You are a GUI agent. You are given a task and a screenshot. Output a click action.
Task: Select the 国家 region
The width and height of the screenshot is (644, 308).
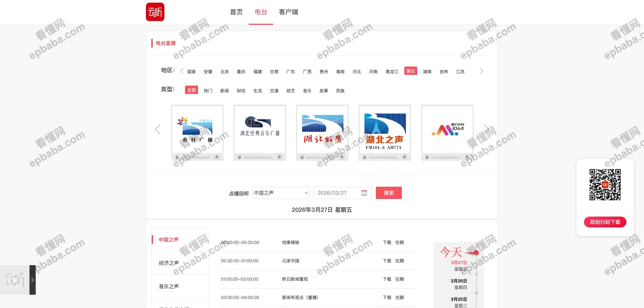192,72
